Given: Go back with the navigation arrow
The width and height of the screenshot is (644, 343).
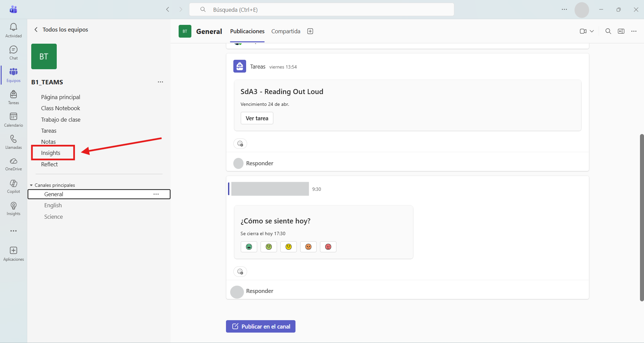Looking at the screenshot, I should 168,9.
